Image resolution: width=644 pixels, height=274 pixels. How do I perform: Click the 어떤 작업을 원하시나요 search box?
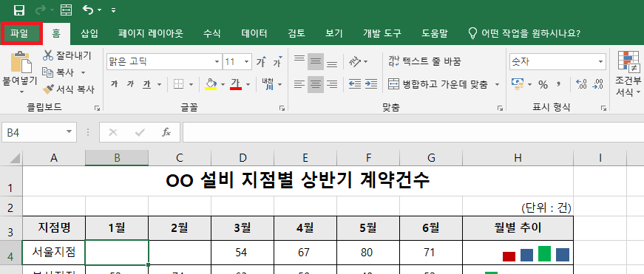[x=524, y=33]
